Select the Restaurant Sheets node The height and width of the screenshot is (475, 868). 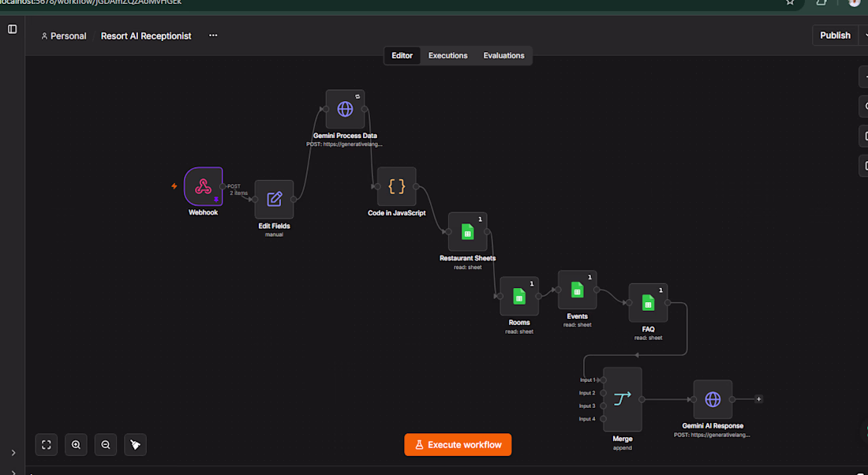468,232
